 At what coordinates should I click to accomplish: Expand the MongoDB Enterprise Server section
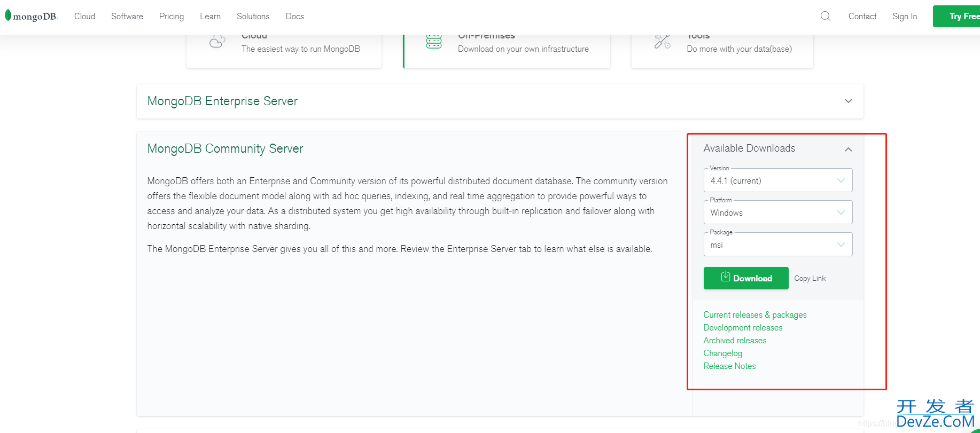coord(848,101)
